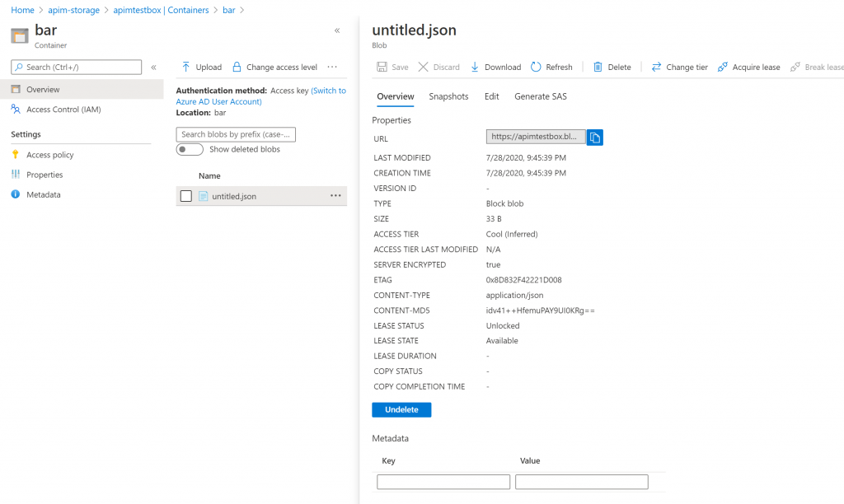Select the application/json content-type value
This screenshot has height=504, width=844.
pyautogui.click(x=514, y=296)
